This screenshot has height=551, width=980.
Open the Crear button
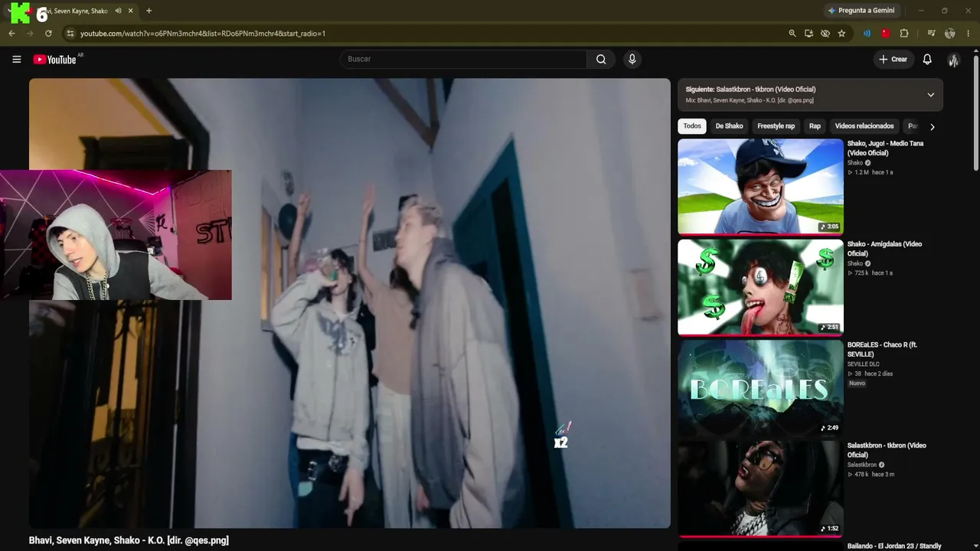coord(893,59)
